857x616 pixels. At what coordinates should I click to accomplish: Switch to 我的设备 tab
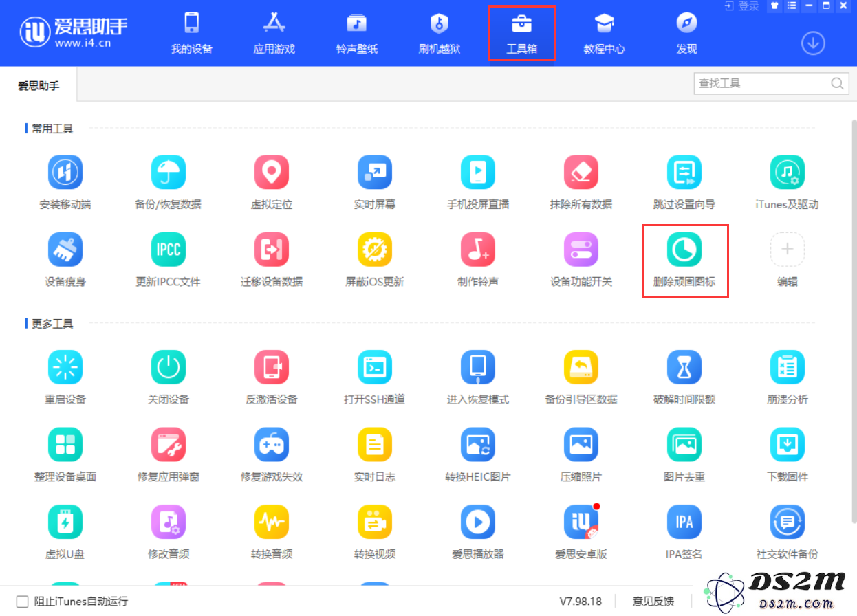192,33
